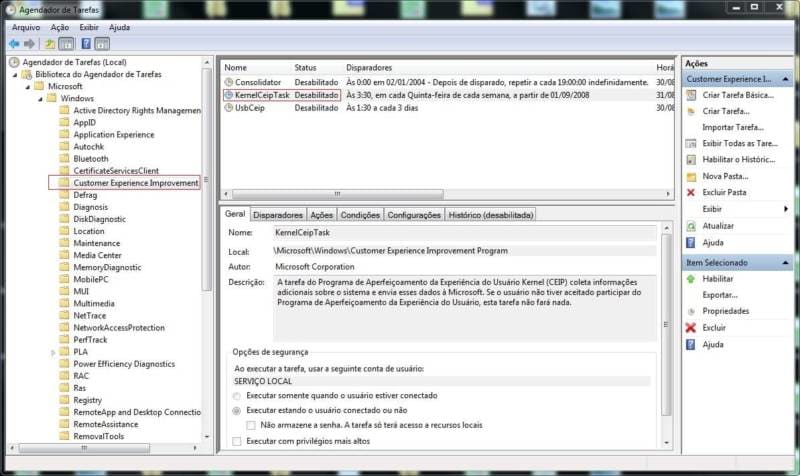Expand the PLA folder node

tap(53, 352)
